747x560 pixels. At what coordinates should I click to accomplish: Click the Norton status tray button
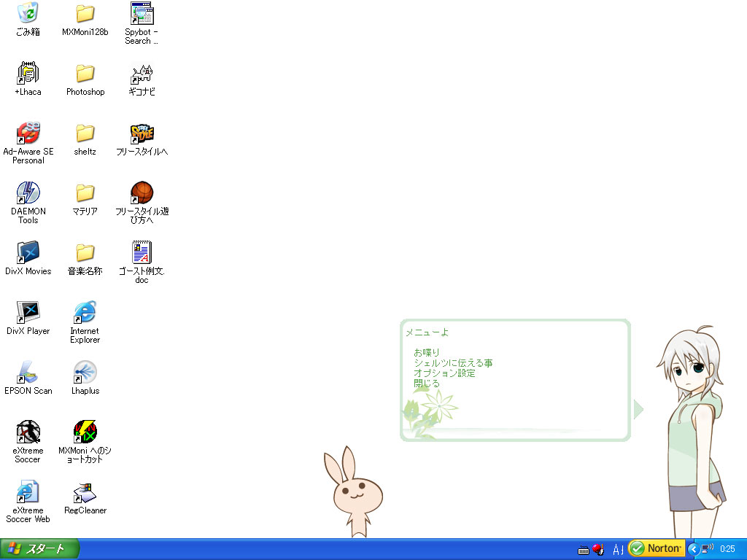(657, 548)
